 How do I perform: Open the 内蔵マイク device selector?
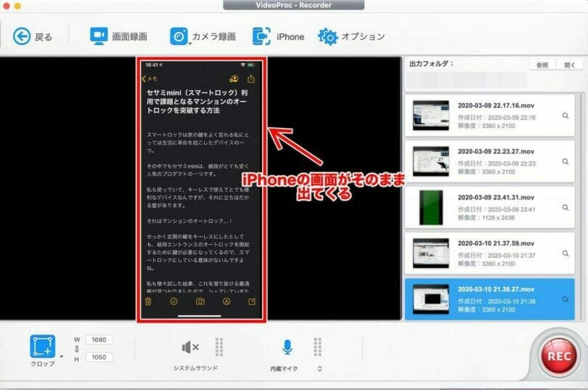(319, 369)
